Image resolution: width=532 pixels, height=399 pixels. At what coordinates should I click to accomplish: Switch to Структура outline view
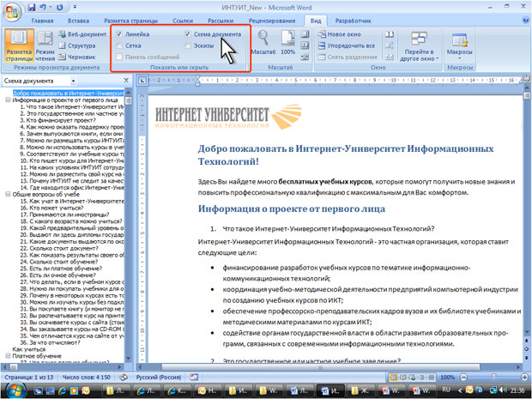tap(77, 45)
